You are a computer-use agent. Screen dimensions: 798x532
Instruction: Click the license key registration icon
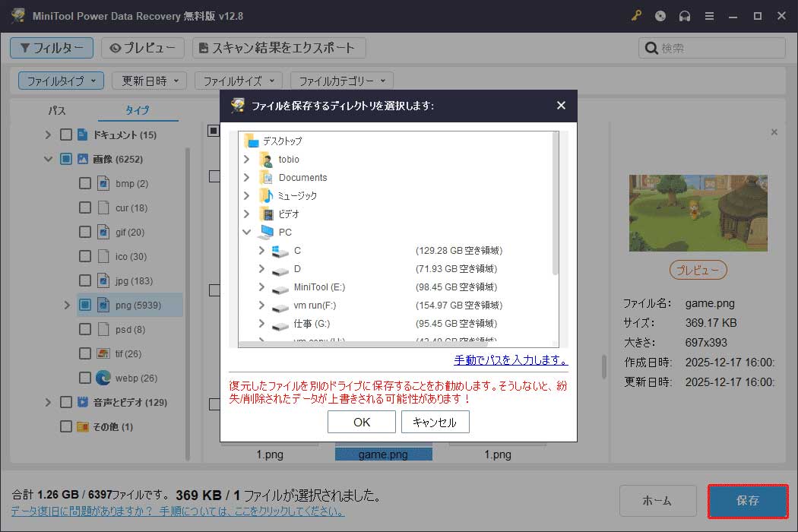[x=636, y=15]
